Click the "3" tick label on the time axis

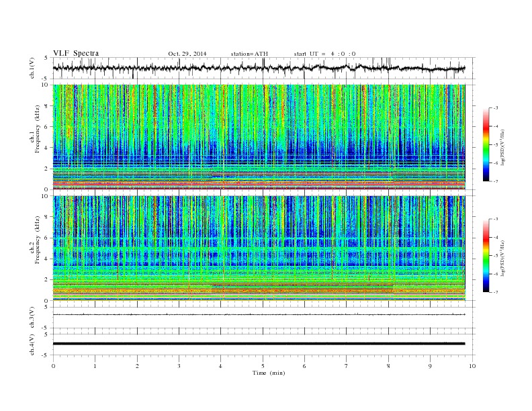(179, 366)
